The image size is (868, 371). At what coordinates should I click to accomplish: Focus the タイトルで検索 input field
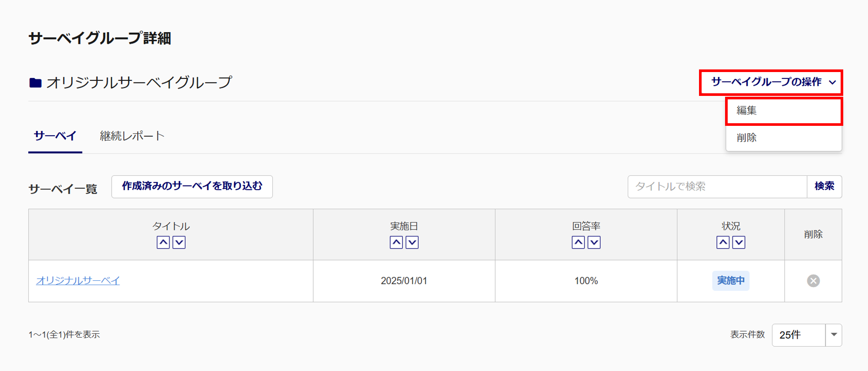point(717,187)
